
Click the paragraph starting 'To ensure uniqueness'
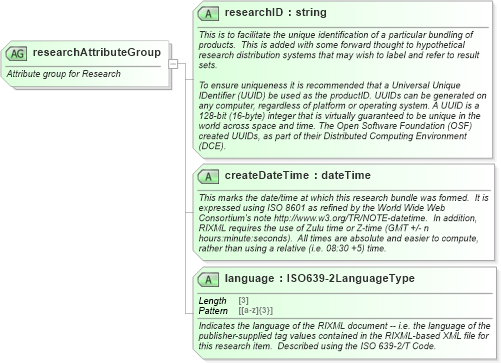(342, 116)
